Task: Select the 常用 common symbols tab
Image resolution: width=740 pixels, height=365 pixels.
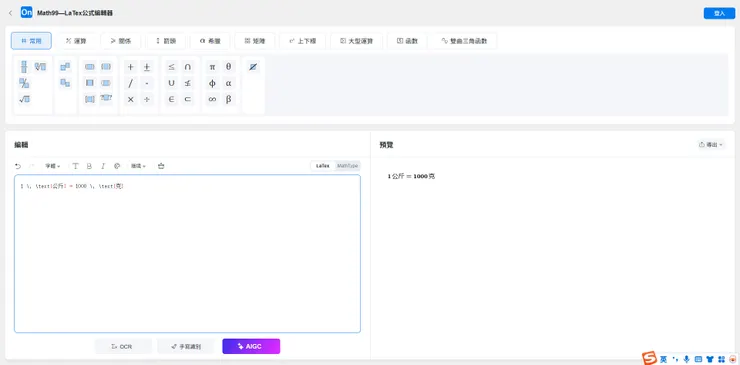Action: [31, 41]
